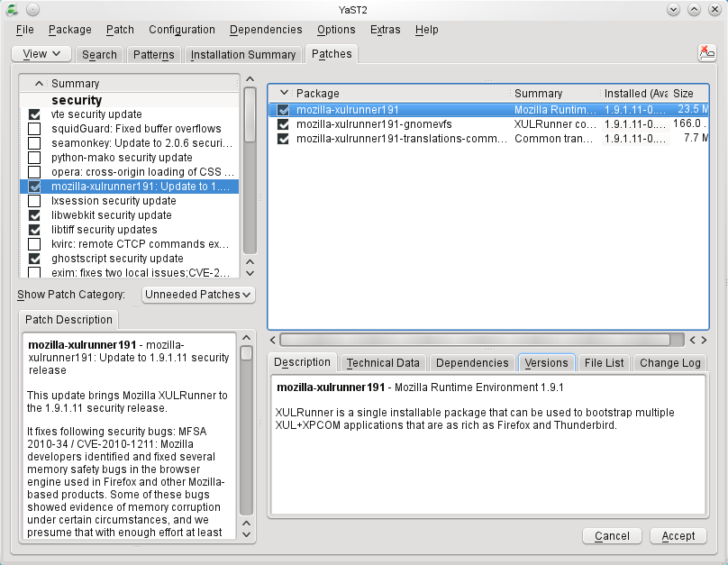The height and width of the screenshot is (565, 728).
Task: Open the package Dependencies tab
Action: click(x=472, y=362)
